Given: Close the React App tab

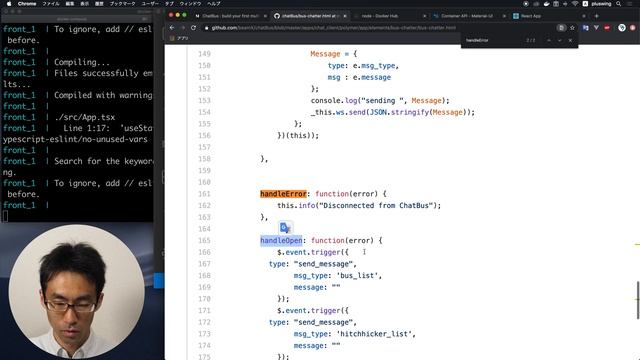Looking at the screenshot, I should click(584, 16).
